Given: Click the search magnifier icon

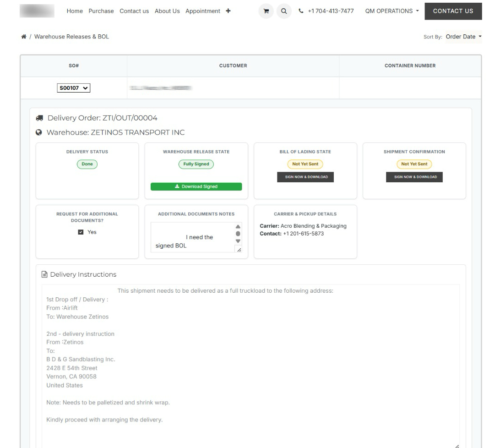Looking at the screenshot, I should pyautogui.click(x=284, y=11).
